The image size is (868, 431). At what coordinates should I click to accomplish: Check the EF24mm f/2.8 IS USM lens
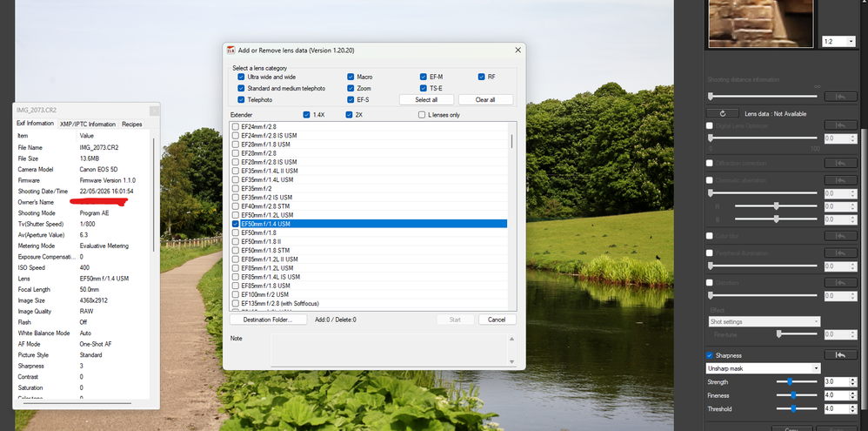coord(236,135)
